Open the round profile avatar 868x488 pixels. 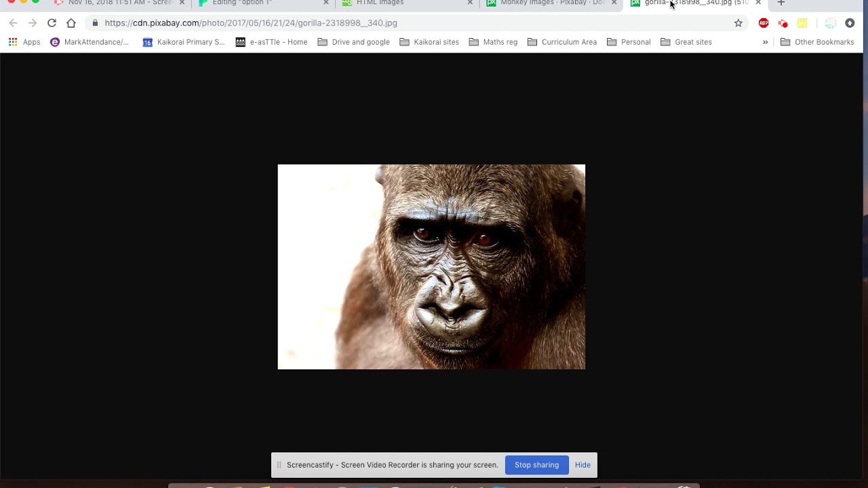point(831,23)
